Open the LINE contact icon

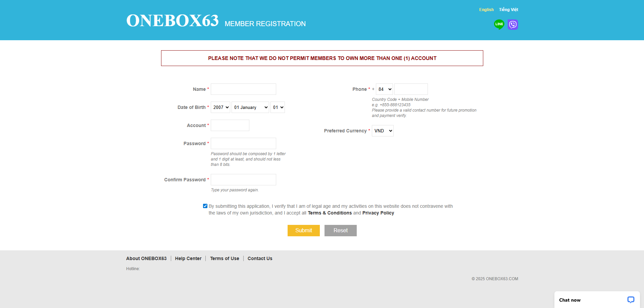tap(499, 24)
